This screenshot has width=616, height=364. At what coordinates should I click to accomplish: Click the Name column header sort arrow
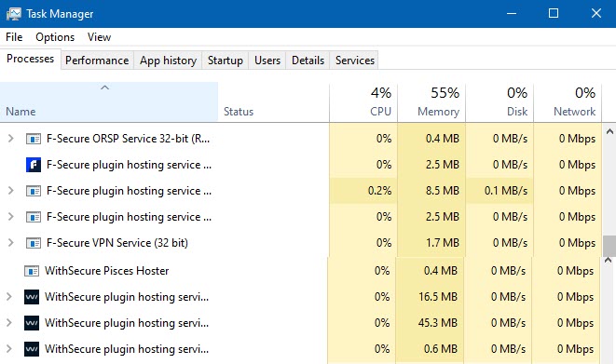tap(104, 88)
